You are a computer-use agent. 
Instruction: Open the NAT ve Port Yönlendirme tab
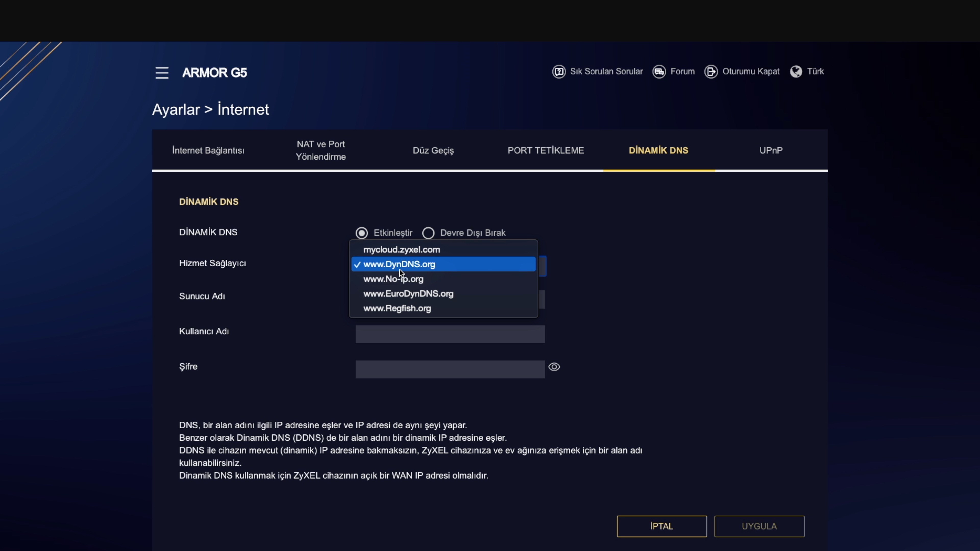(321, 151)
